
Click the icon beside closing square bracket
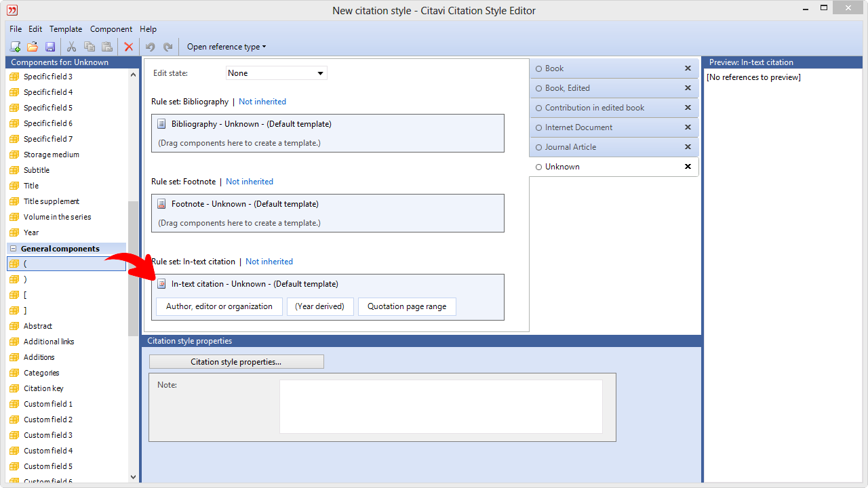point(14,310)
